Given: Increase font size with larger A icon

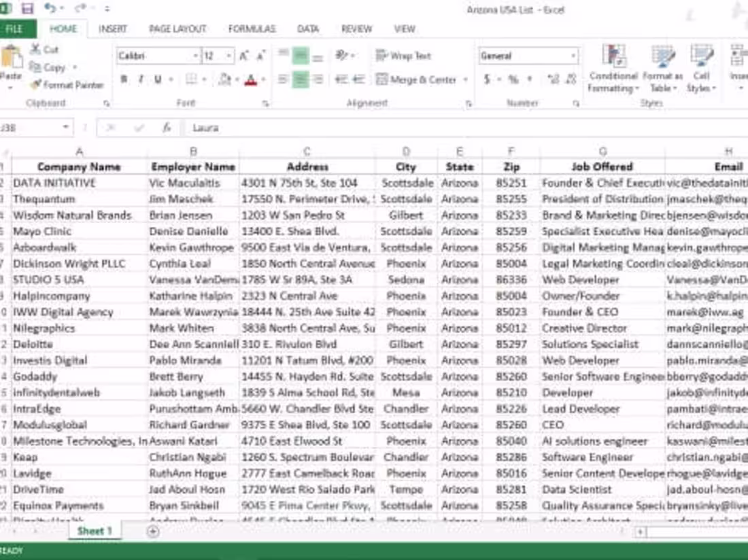Looking at the screenshot, I should click(243, 56).
